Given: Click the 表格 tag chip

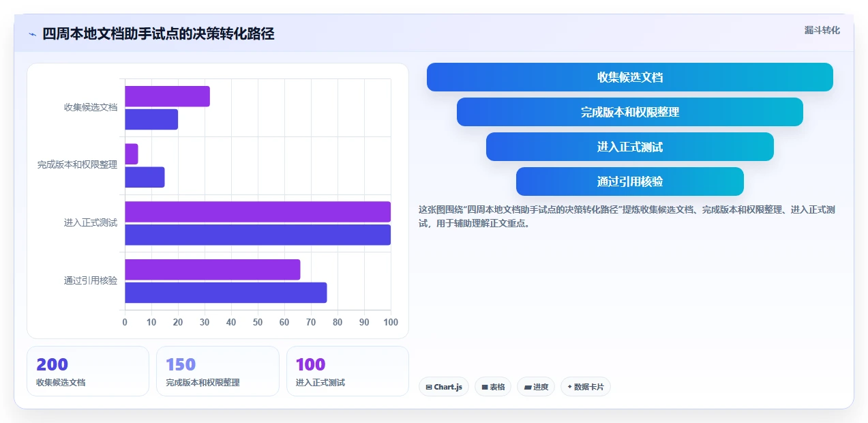Looking at the screenshot, I should coord(493,387).
